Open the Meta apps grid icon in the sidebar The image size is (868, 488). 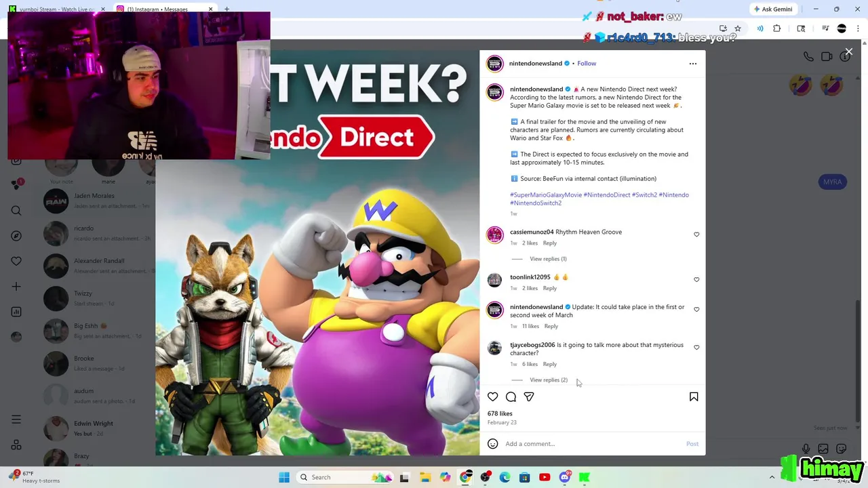point(16,445)
